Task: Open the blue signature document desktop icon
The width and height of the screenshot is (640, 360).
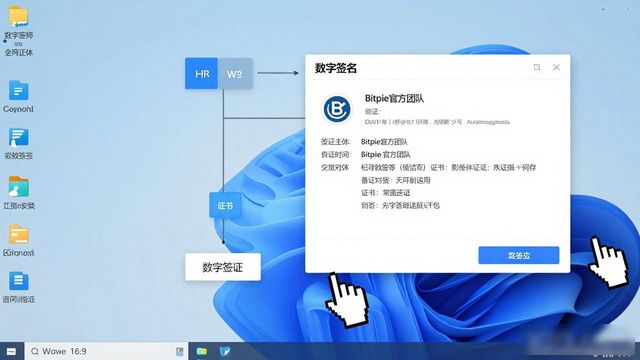Action: (x=18, y=137)
